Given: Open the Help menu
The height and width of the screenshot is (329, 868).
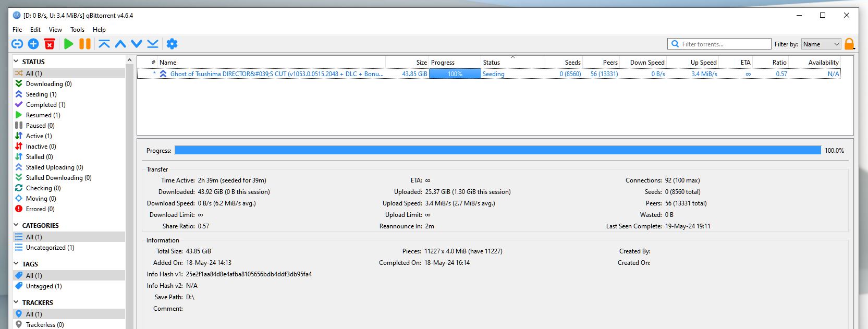Looking at the screenshot, I should click(x=99, y=30).
